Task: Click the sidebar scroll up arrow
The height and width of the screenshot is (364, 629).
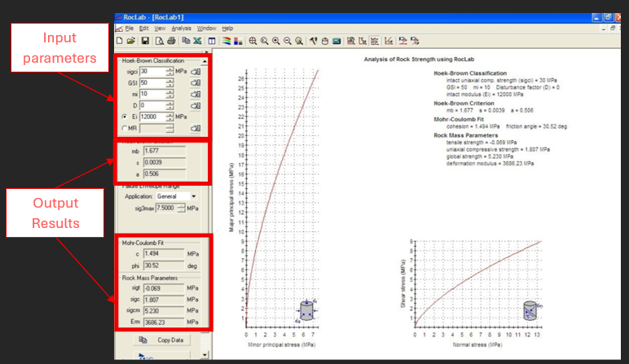Action: (205, 61)
